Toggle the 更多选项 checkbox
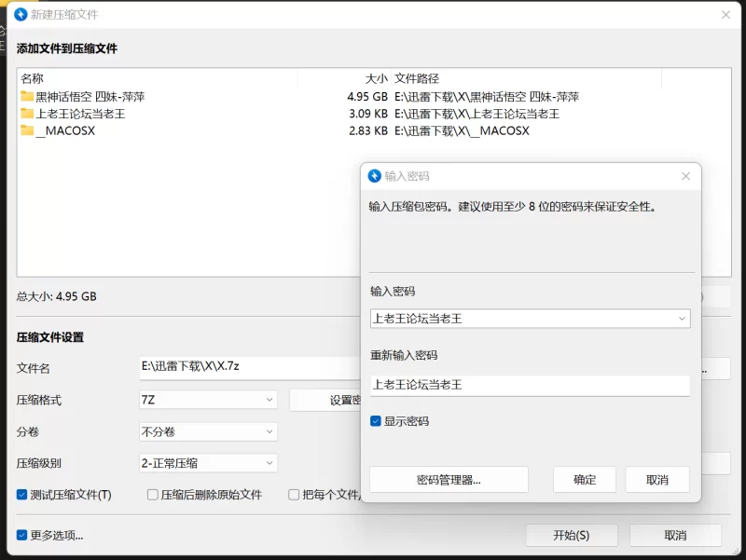 click(x=21, y=535)
